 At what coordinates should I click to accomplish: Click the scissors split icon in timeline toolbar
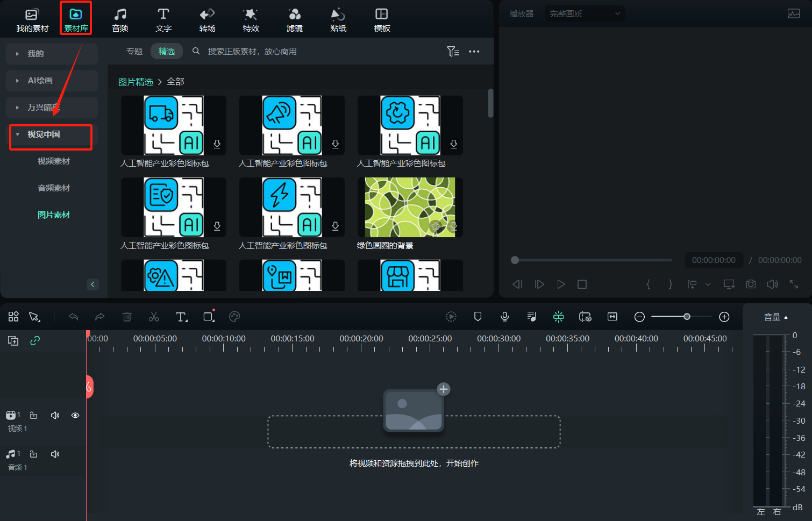click(x=154, y=317)
